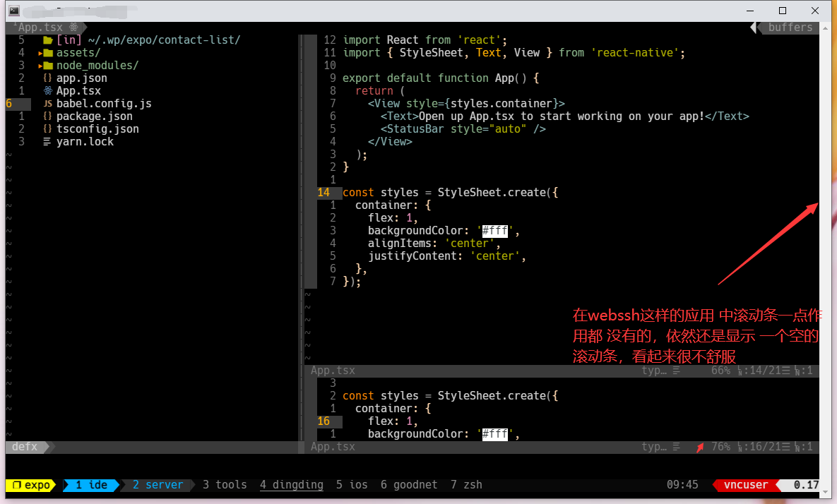Click the assets/ folder name
This screenshot has height=504, width=837.
pos(78,53)
